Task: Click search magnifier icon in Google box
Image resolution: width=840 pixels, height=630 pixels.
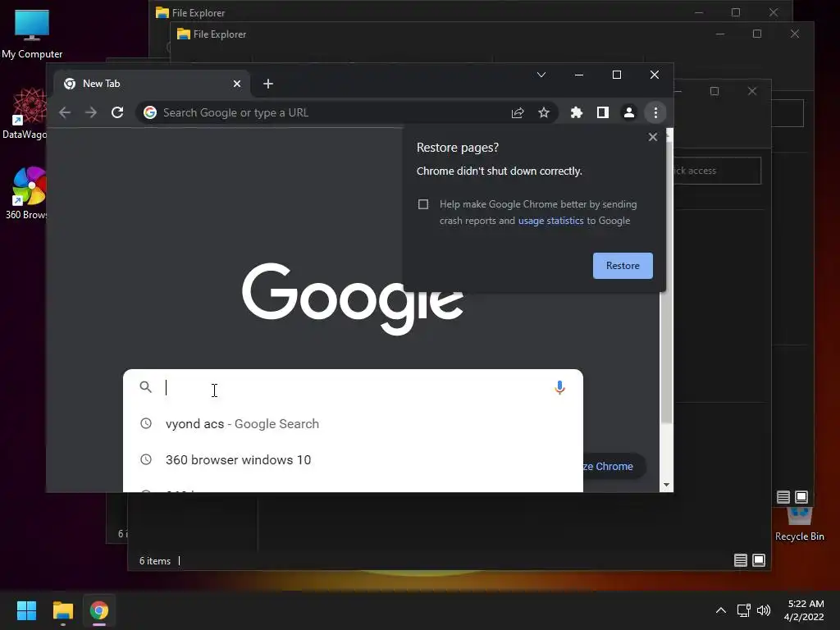Action: pyautogui.click(x=146, y=387)
